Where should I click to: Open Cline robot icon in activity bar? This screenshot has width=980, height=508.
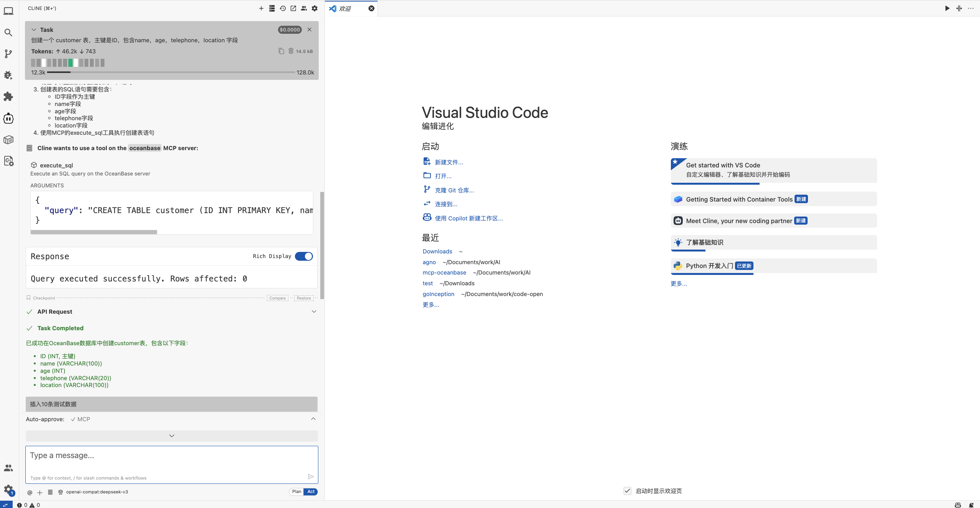[8, 118]
